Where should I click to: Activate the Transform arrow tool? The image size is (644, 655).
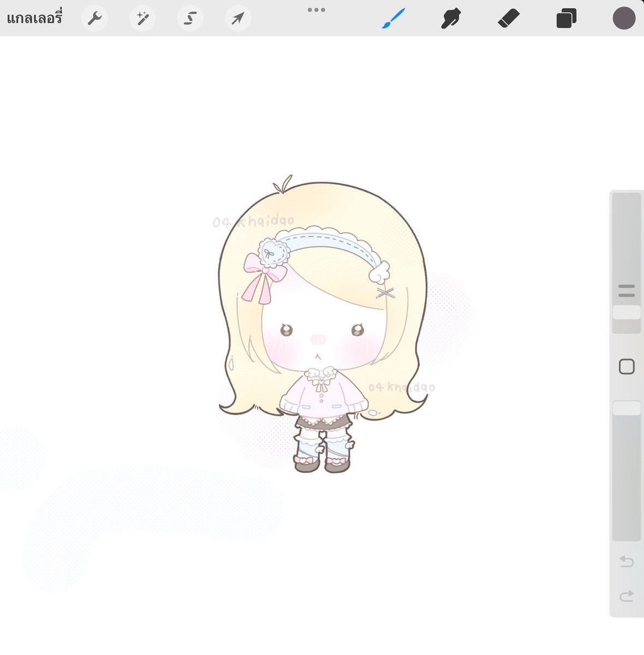point(237,19)
